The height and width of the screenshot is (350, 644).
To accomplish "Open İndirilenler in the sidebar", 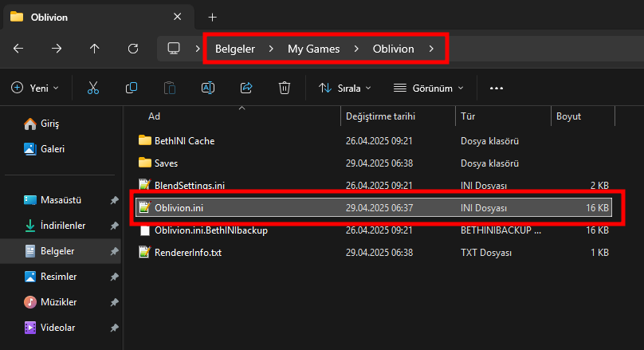I will [x=55, y=226].
